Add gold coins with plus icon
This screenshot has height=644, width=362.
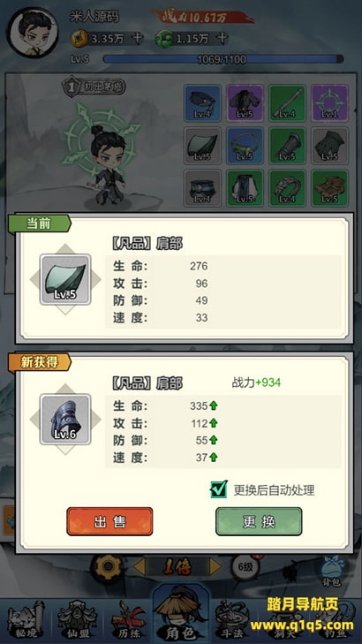coord(138,39)
